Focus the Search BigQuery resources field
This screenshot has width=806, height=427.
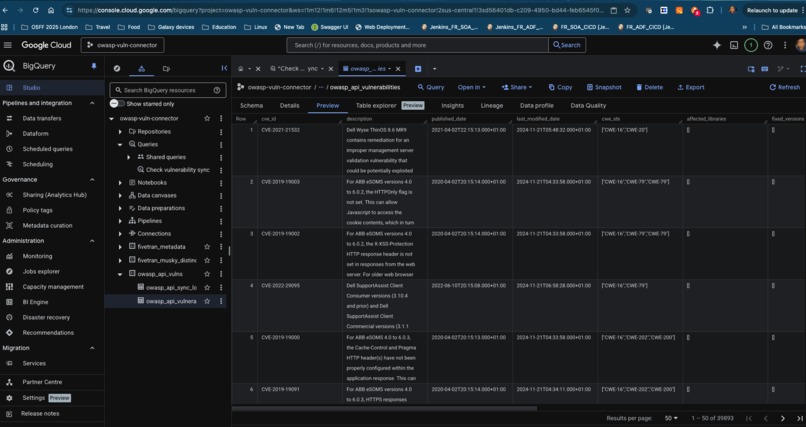[168, 90]
